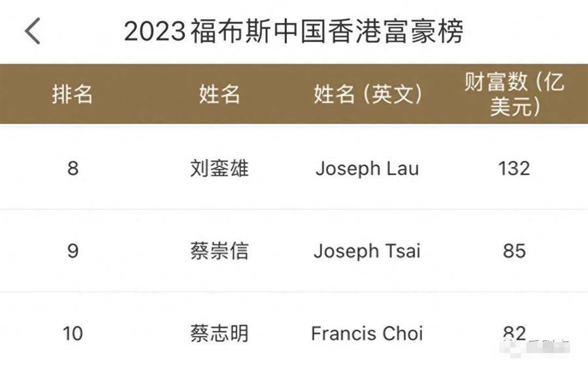Click the English name Joseph Lau
This screenshot has height=372, width=588.
(367, 169)
